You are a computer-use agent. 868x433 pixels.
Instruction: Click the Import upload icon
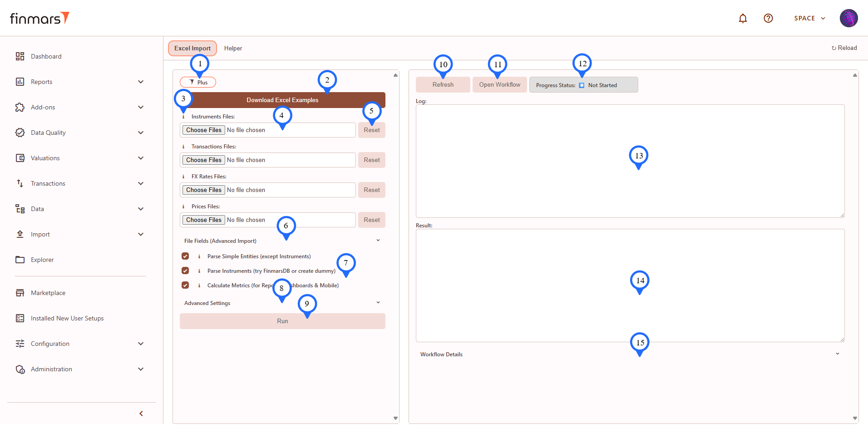click(x=20, y=234)
